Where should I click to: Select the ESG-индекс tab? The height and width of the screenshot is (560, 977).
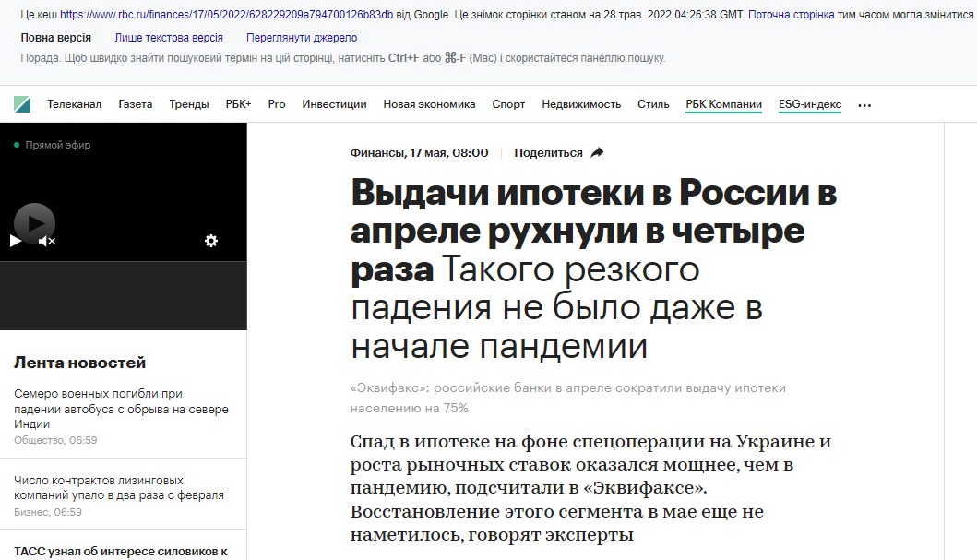[x=809, y=104]
